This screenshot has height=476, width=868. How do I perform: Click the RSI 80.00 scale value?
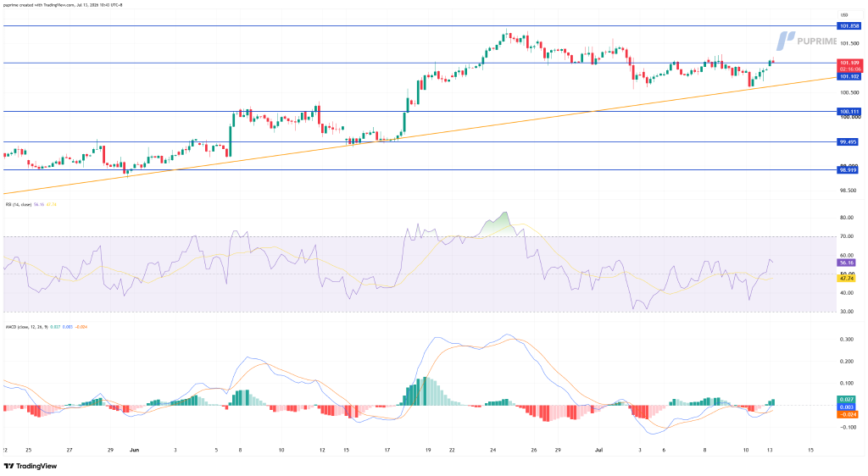[x=847, y=218]
